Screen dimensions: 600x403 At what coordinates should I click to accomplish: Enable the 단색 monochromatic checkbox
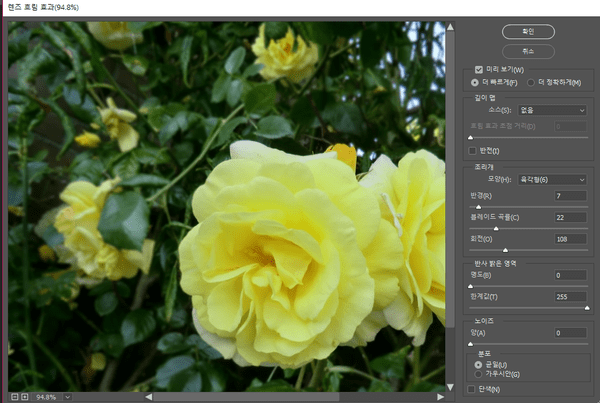(473, 389)
